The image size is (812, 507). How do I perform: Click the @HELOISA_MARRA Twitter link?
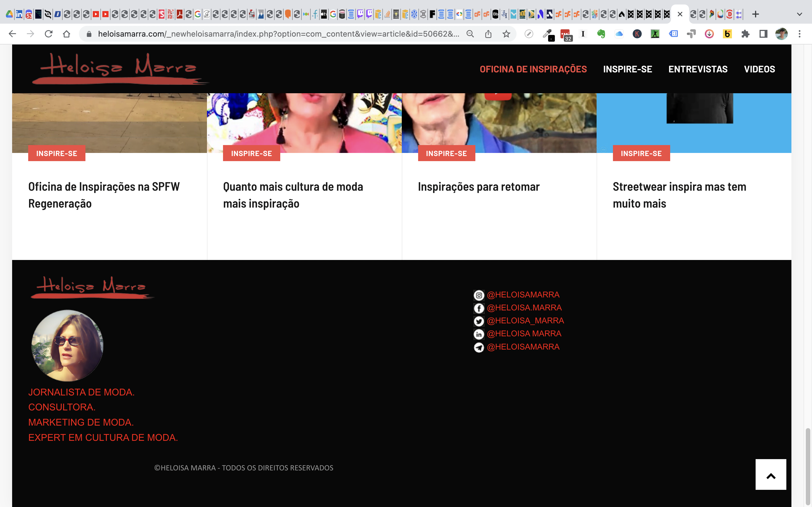[525, 321]
